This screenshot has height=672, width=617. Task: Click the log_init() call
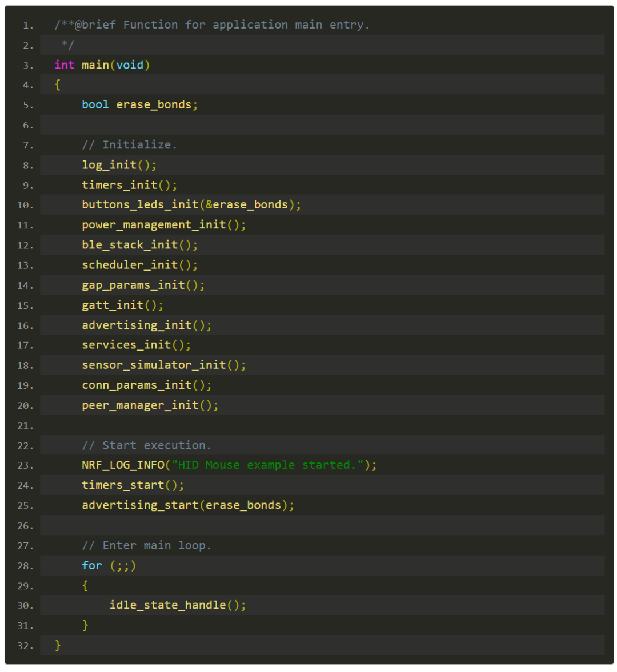point(119,165)
